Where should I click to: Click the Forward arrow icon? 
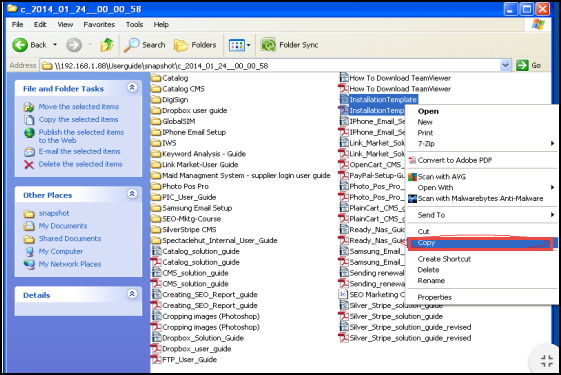74,45
